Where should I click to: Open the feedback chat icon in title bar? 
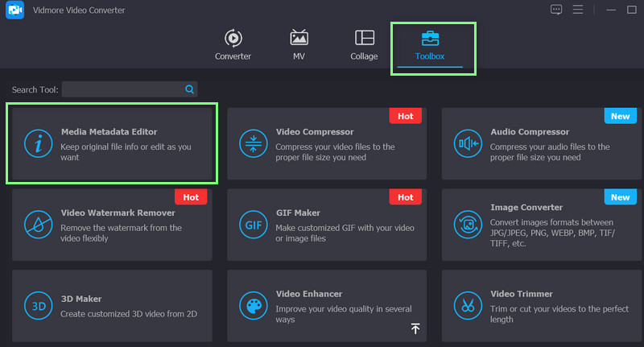(x=555, y=10)
